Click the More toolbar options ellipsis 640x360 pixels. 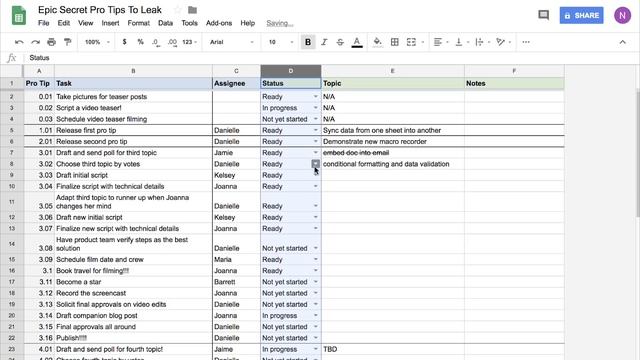[x=526, y=42]
